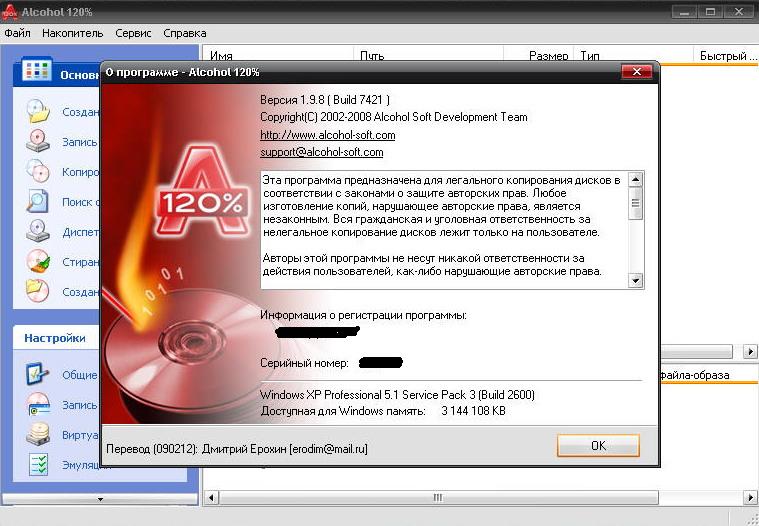The height and width of the screenshot is (526, 759).
Task: Click the bottom scrollbar right arrow
Action: point(750,497)
